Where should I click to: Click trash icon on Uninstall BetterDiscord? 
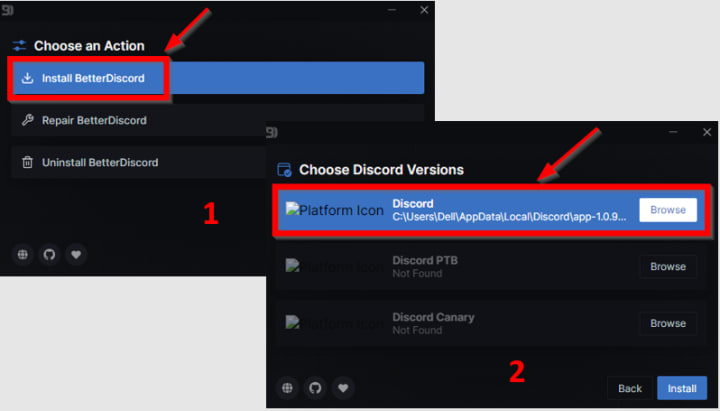[28, 162]
